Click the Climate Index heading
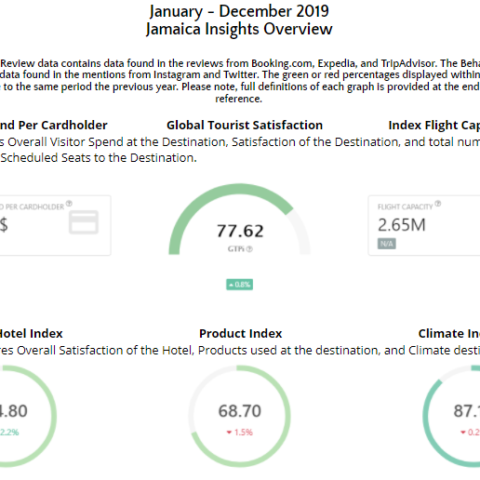Viewport: 480px width, 480px height. 449,334
